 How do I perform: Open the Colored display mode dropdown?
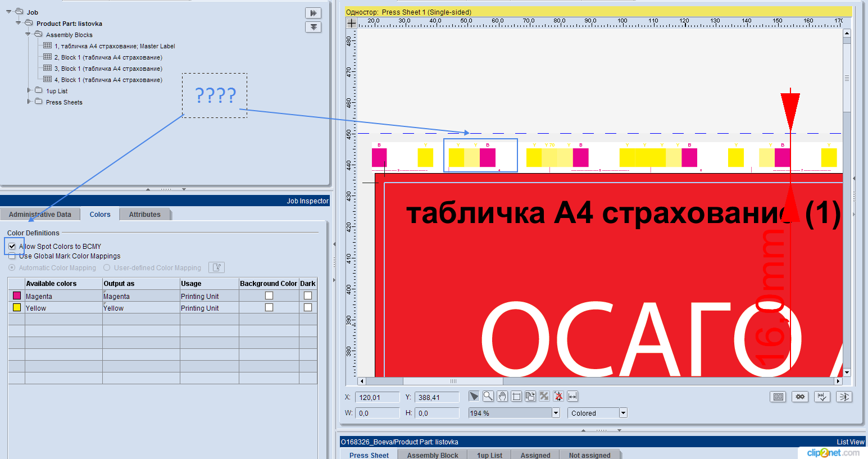[622, 413]
